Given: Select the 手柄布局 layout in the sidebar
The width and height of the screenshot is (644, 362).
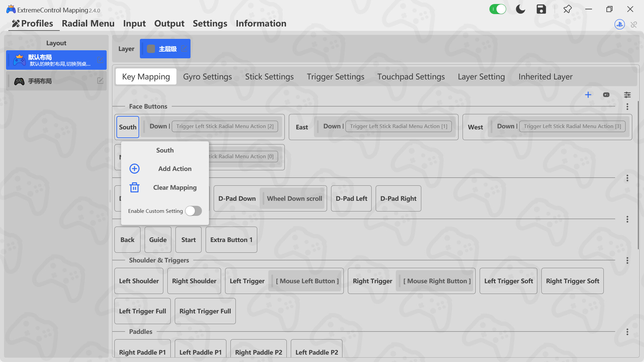Looking at the screenshot, I should [56, 81].
